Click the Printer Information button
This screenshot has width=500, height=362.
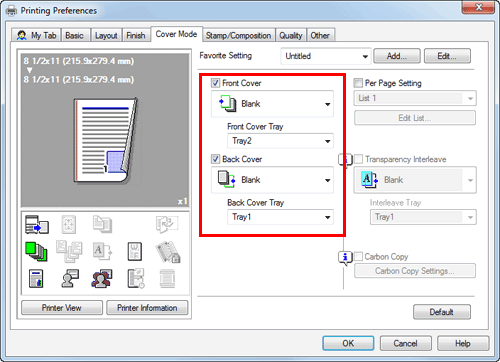147,308
